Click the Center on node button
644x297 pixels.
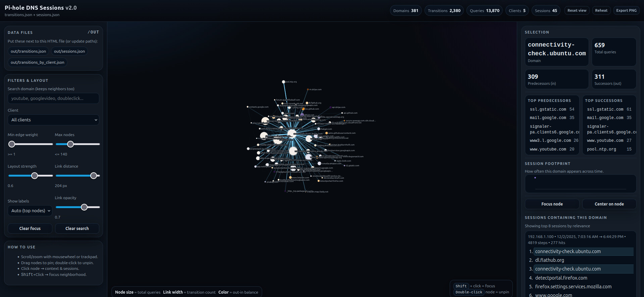click(609, 204)
